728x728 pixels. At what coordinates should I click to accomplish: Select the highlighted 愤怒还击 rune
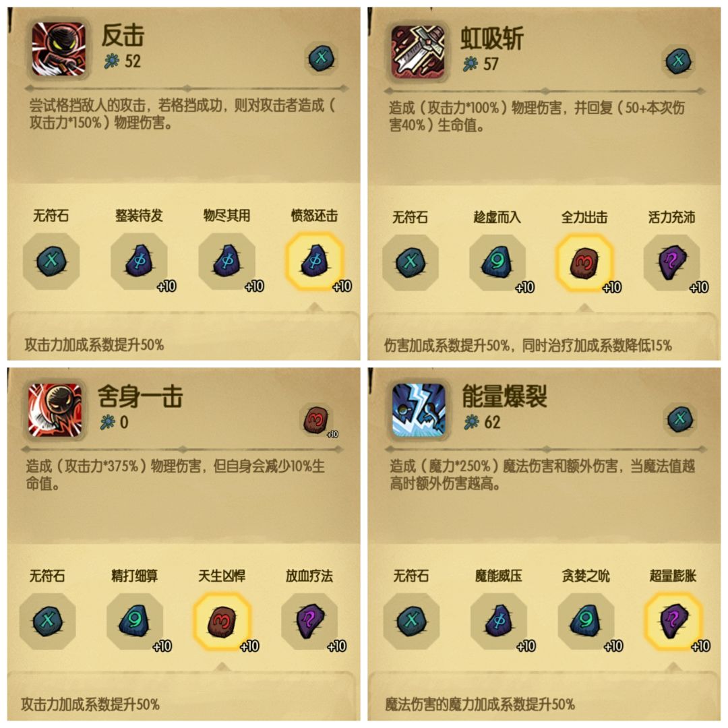pos(314,261)
